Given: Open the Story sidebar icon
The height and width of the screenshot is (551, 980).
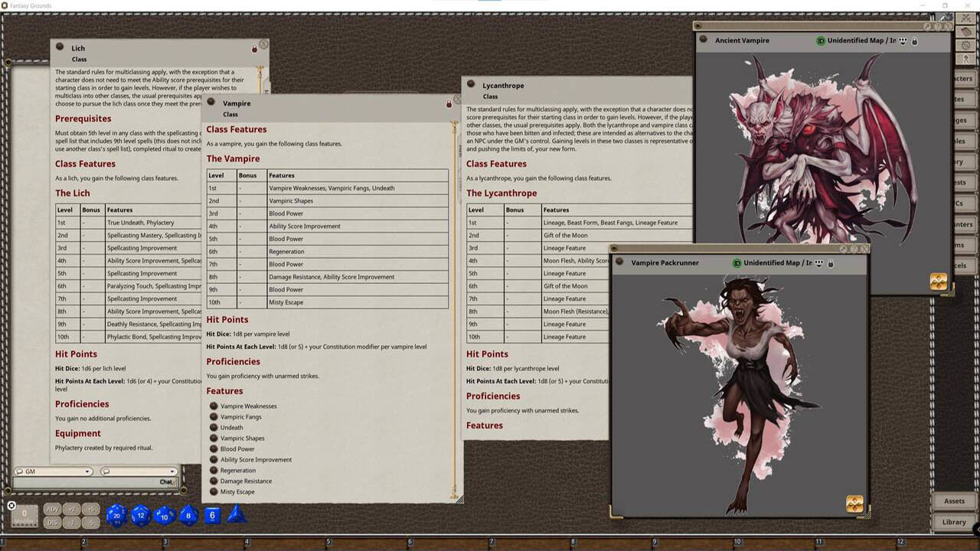Looking at the screenshot, I should pyautogui.click(x=966, y=161).
